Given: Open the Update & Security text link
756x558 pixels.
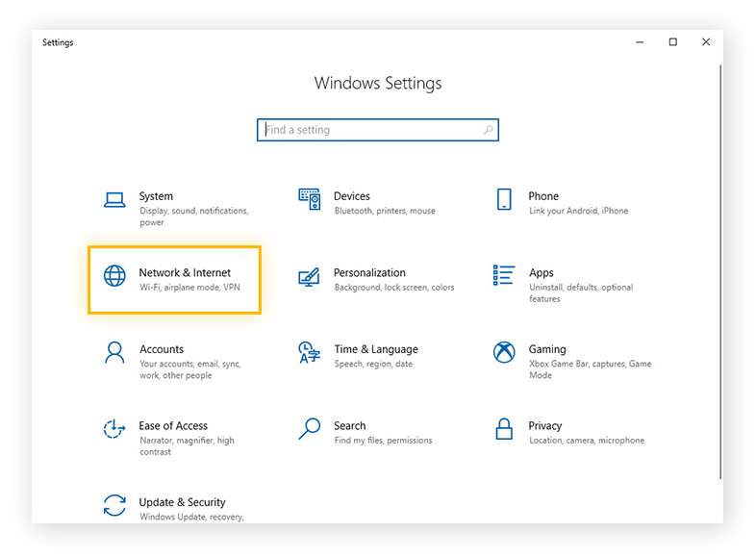Looking at the screenshot, I should tap(182, 502).
